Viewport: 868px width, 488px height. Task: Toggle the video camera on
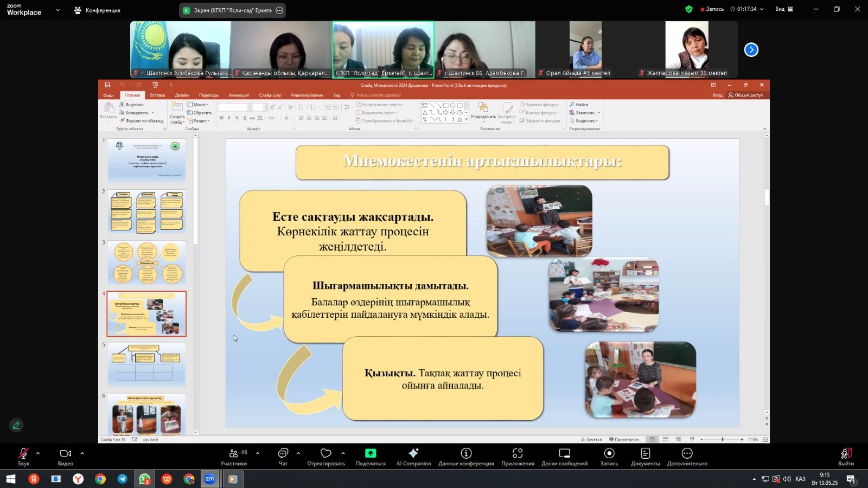pos(66,456)
